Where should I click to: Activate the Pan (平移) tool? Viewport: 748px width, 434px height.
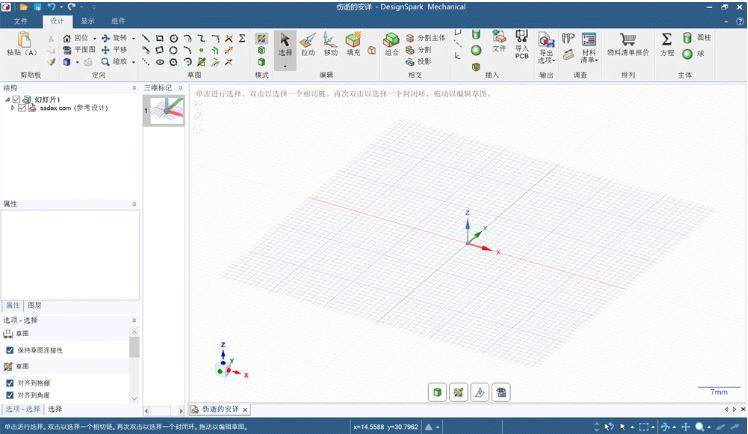pyautogui.click(x=114, y=50)
